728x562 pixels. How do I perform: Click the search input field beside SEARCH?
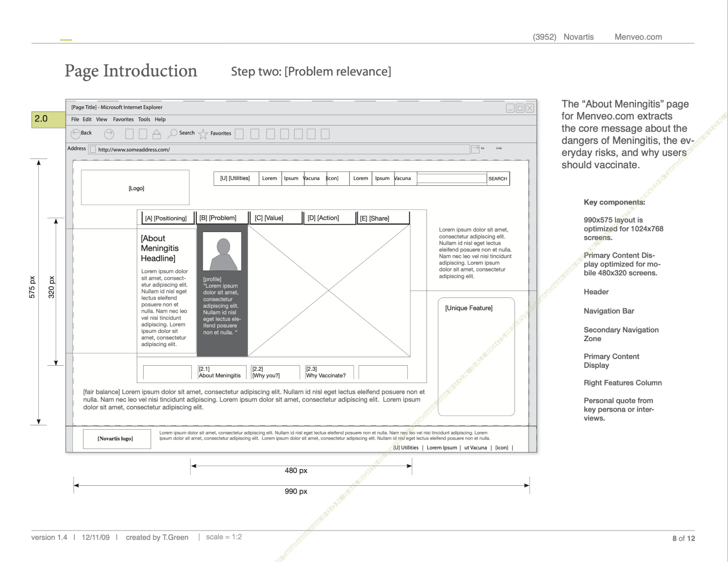[x=452, y=178]
